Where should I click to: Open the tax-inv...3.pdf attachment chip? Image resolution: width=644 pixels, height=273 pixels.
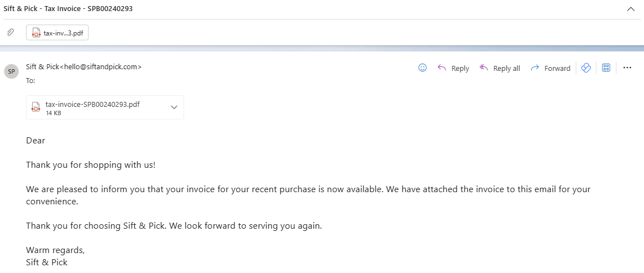[57, 33]
